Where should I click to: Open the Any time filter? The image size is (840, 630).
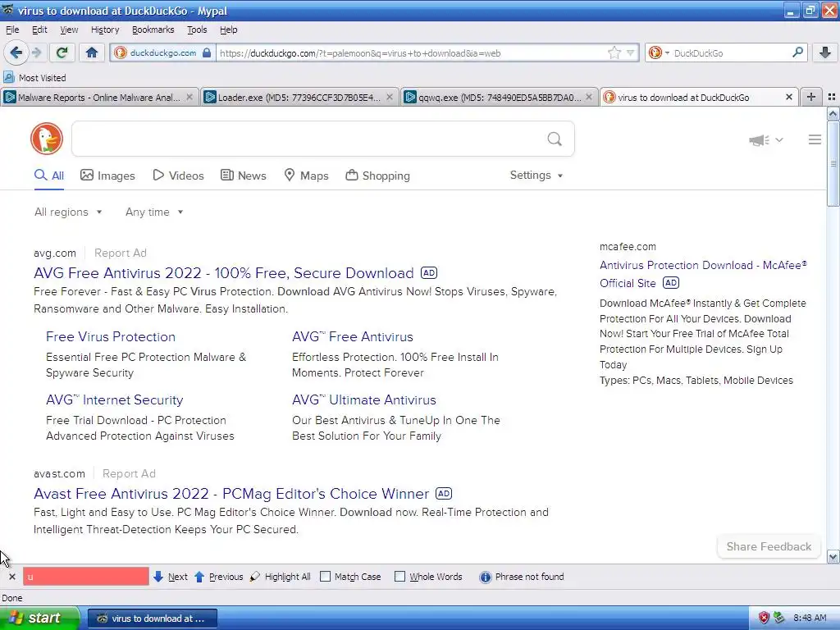tap(154, 212)
